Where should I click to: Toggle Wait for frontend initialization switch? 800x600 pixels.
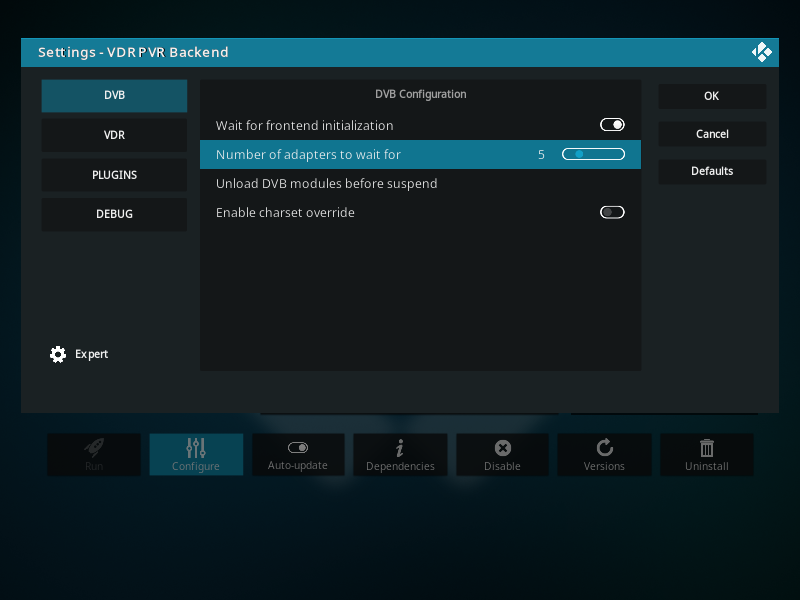[612, 125]
